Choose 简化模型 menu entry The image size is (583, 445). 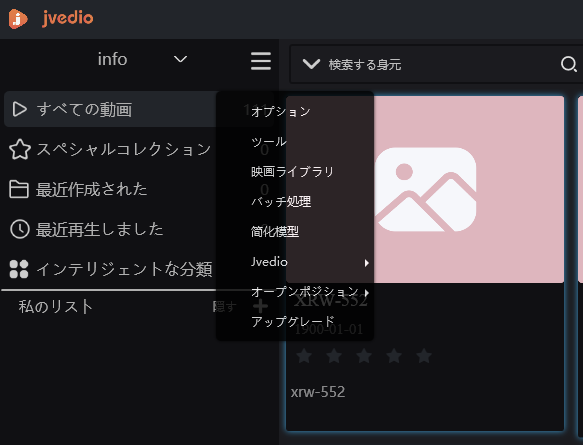click(295, 232)
